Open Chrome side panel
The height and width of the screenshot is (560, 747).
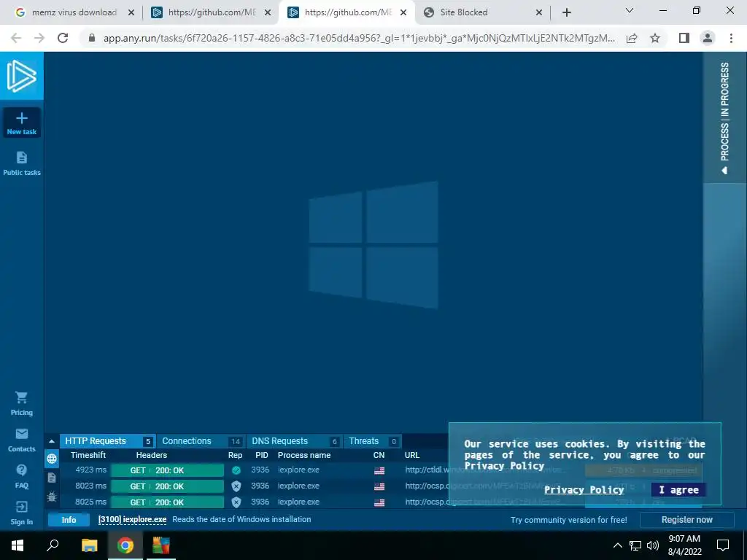(684, 38)
